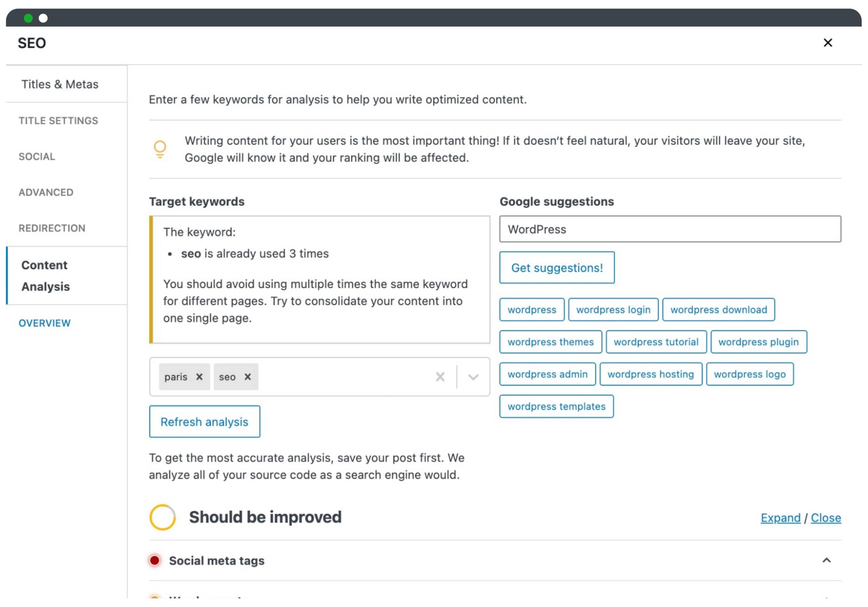
Task: Click the Expand link
Action: pos(780,518)
